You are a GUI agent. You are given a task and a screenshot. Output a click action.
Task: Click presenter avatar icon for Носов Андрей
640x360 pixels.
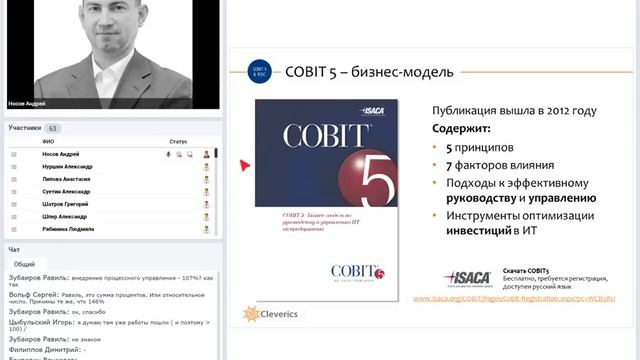point(207,154)
